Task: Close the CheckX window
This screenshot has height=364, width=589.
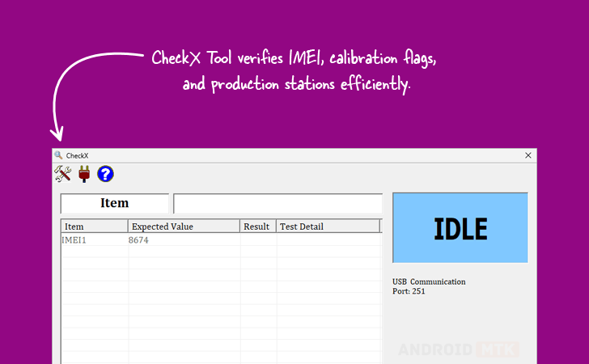Action: 528,155
